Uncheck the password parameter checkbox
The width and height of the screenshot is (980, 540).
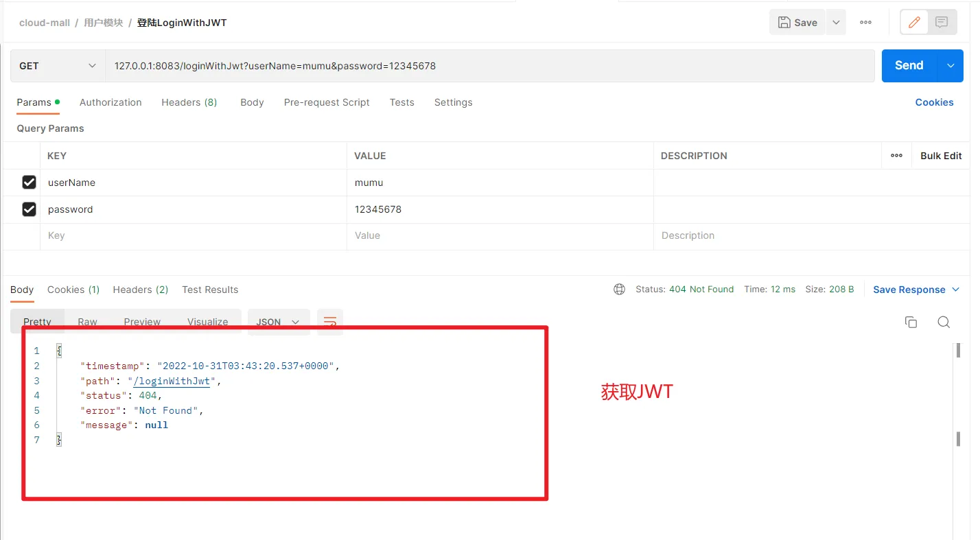pyautogui.click(x=29, y=209)
